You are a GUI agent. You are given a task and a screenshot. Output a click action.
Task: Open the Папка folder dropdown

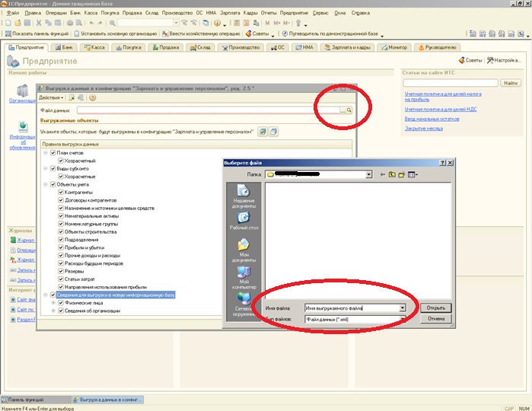tap(369, 174)
